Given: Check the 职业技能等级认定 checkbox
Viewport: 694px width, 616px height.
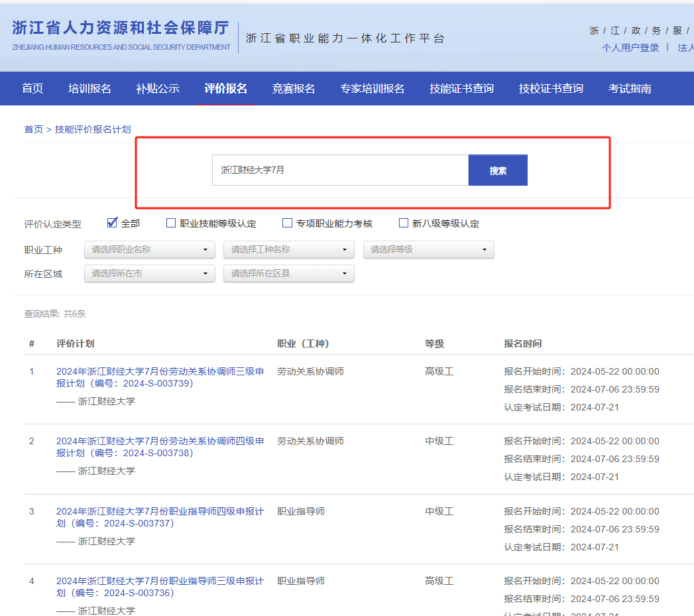Looking at the screenshot, I should (171, 223).
